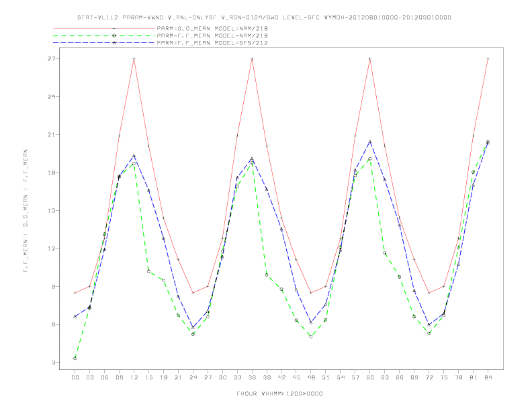Click the circle marker on the green legend line
Screen dimensions: 532x411
pyautogui.click(x=114, y=36)
